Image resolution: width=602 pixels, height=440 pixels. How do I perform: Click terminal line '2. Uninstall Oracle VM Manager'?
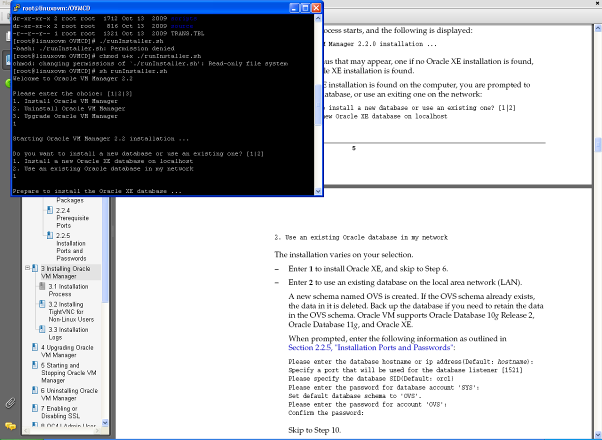tap(69, 109)
